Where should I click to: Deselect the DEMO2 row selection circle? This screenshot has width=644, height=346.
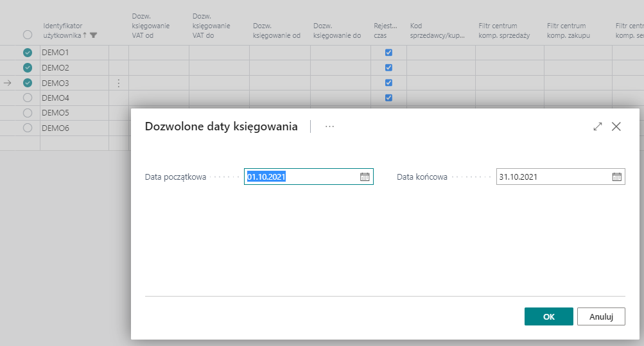click(x=28, y=67)
